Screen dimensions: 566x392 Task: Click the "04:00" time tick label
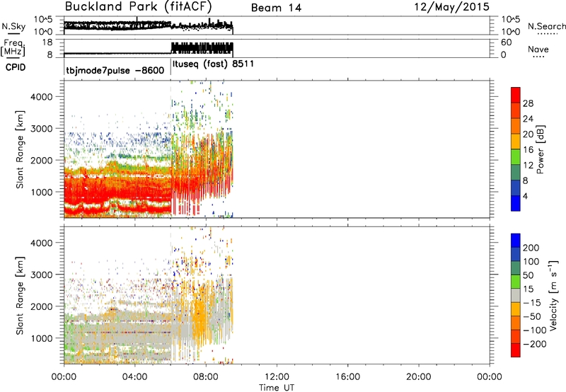(134, 377)
